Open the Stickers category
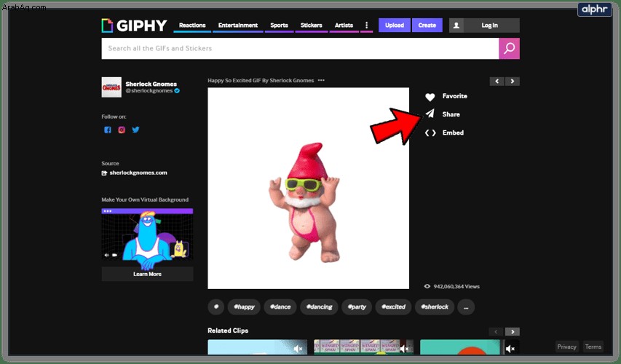621x364 pixels. coord(311,25)
